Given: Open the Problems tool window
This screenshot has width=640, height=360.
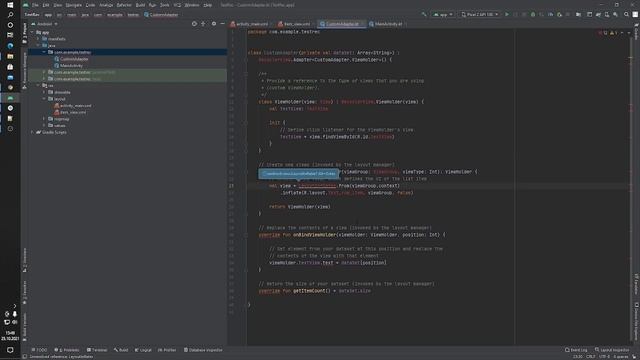Looking at the screenshot, I should tap(67, 350).
